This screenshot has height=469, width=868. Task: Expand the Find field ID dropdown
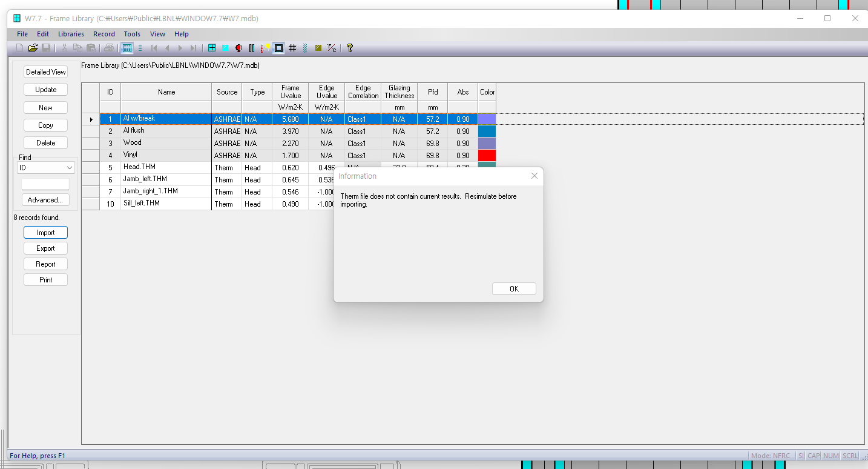pos(70,168)
